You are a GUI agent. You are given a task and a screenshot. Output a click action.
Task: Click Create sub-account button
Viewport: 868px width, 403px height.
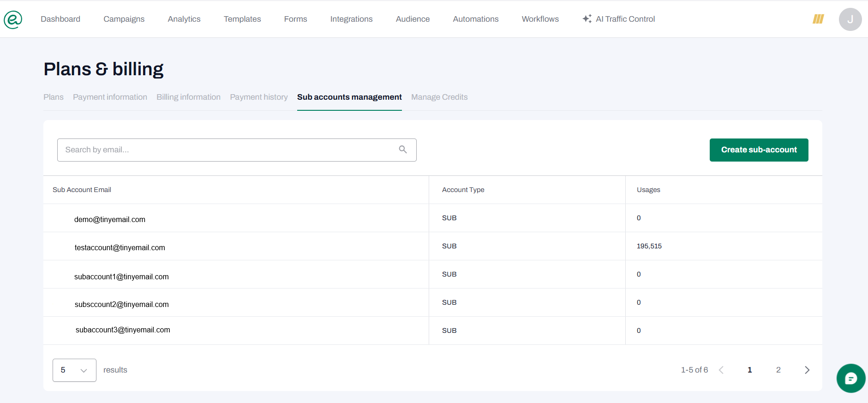(759, 150)
